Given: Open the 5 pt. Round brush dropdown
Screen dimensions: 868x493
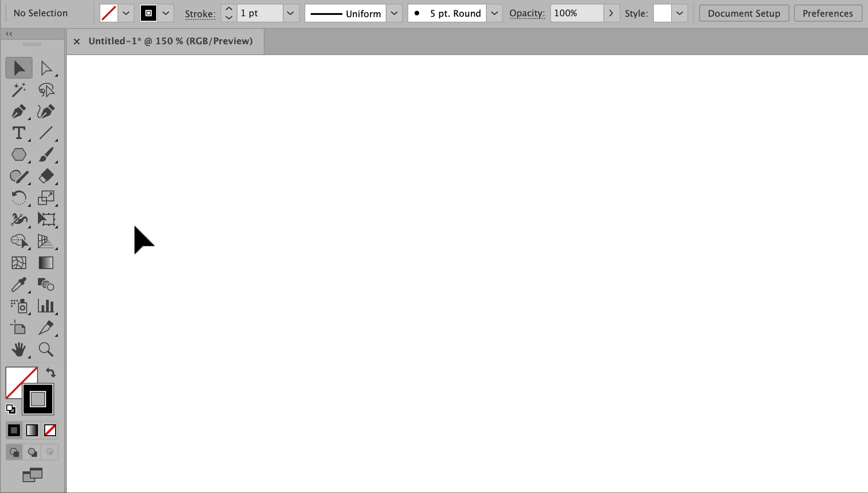Looking at the screenshot, I should (495, 14).
